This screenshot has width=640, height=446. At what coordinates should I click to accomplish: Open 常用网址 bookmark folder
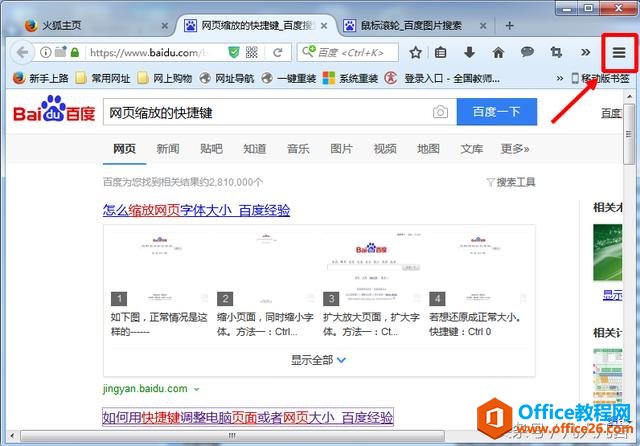pyautogui.click(x=103, y=78)
